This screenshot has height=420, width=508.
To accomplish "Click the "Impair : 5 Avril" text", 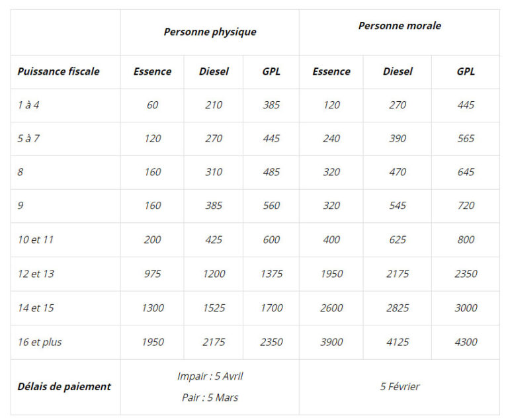I will 210,376.
